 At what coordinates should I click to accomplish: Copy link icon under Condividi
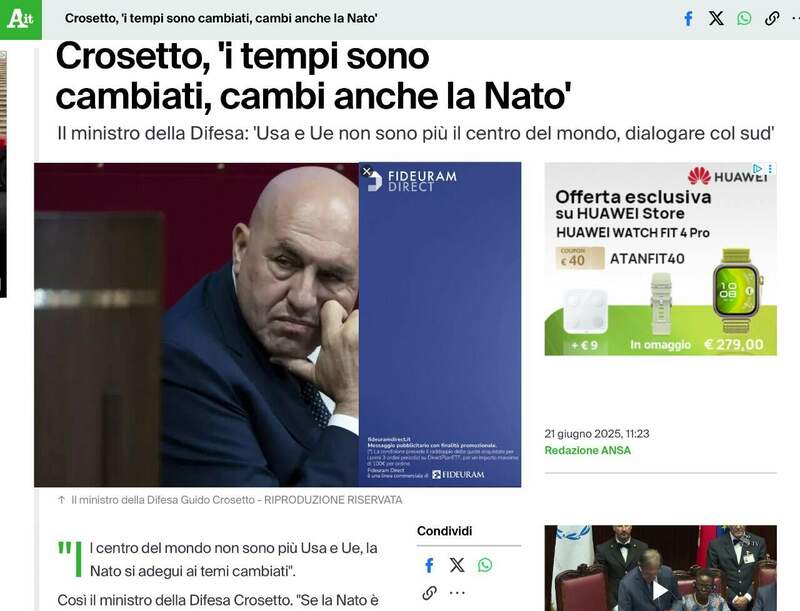430,593
